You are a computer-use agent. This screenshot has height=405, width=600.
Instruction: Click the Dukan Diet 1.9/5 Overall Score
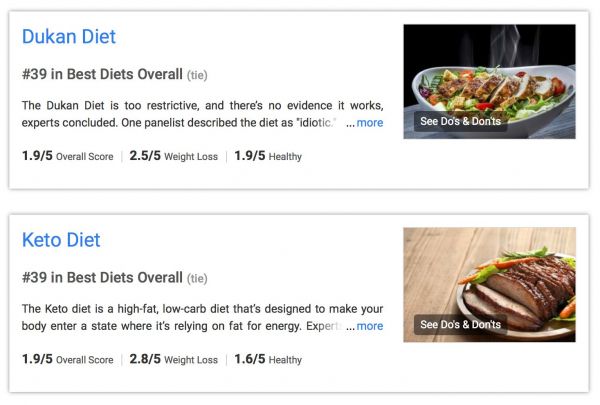point(68,156)
